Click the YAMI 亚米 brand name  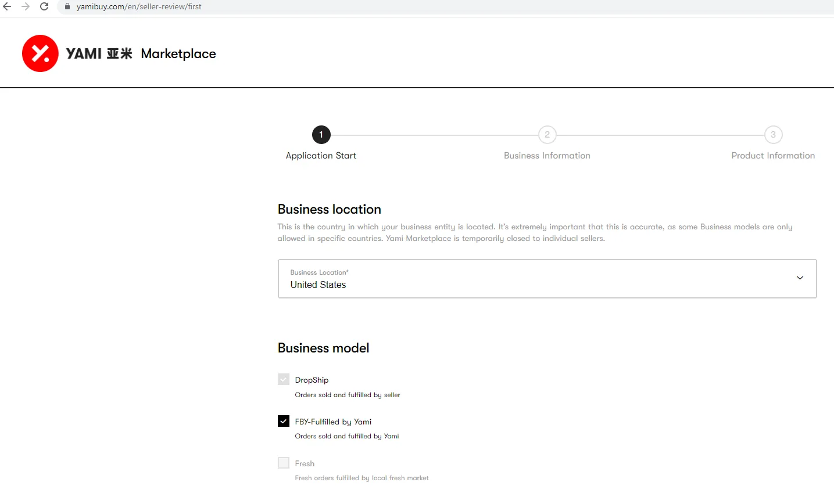point(99,53)
